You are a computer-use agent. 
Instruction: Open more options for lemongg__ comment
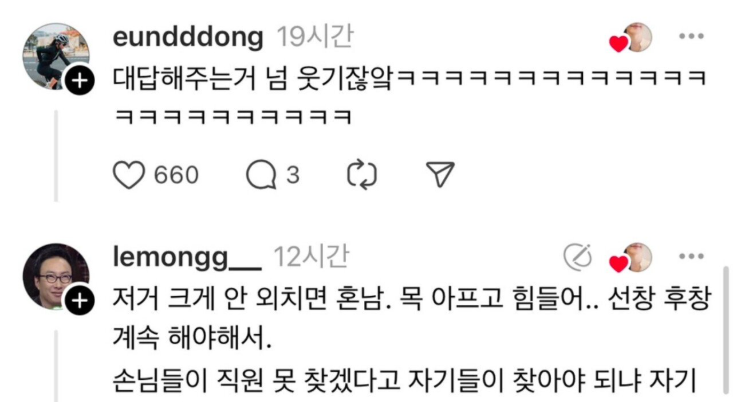click(691, 256)
